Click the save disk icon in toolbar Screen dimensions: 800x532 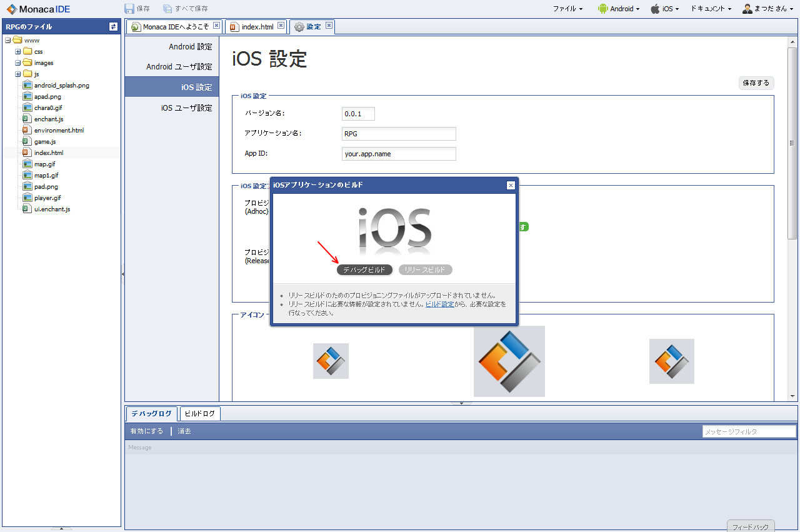(129, 9)
